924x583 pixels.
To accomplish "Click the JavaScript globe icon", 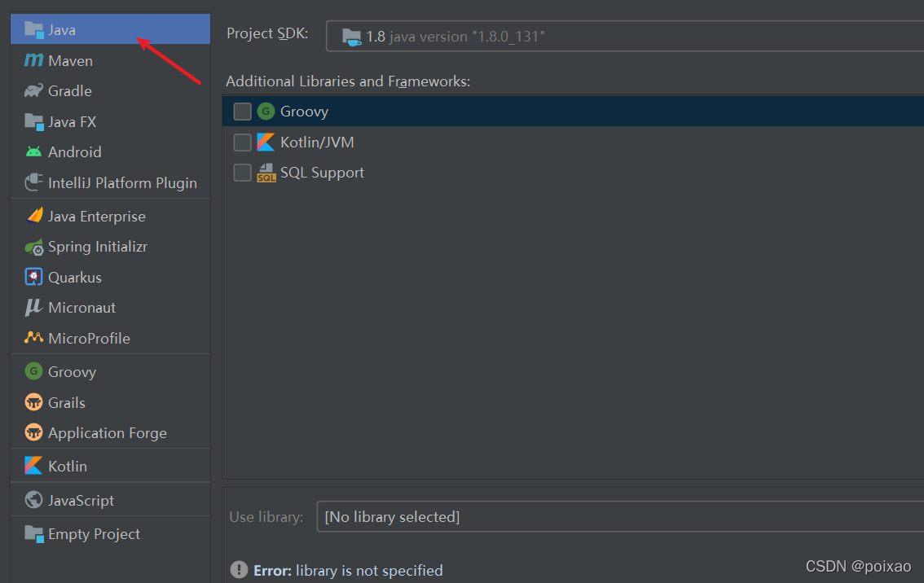I will [x=33, y=500].
